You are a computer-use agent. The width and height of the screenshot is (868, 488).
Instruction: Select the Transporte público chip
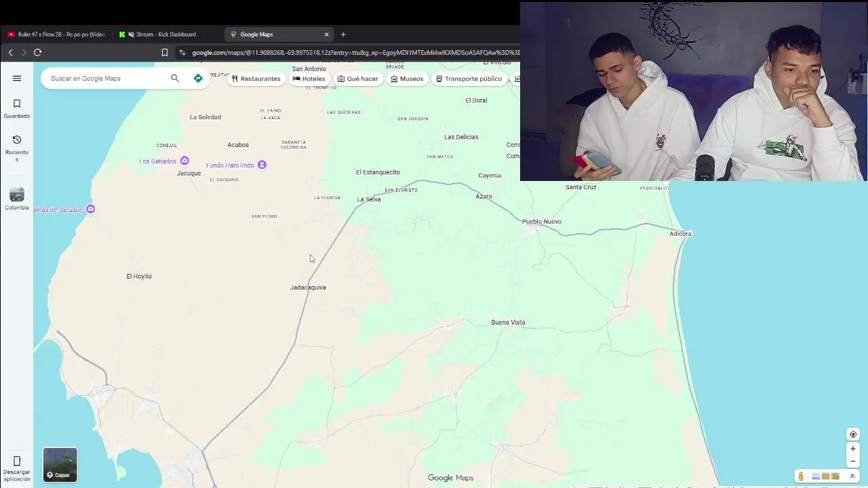469,79
